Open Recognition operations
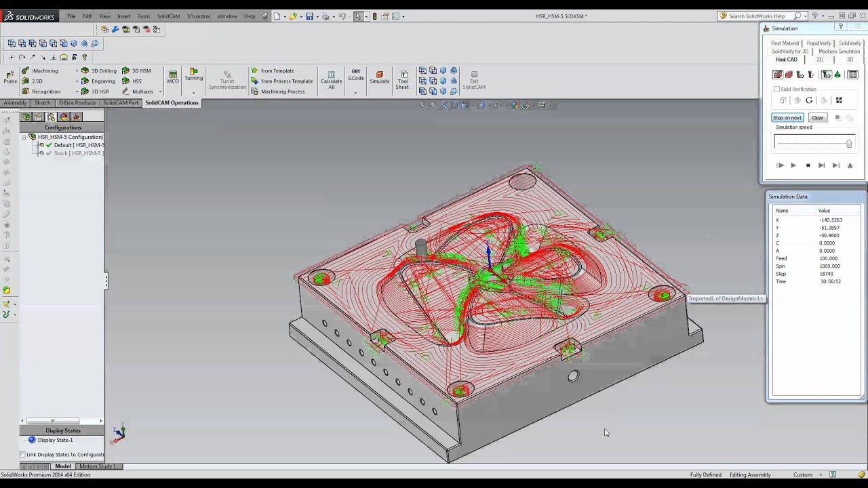 tap(41, 91)
